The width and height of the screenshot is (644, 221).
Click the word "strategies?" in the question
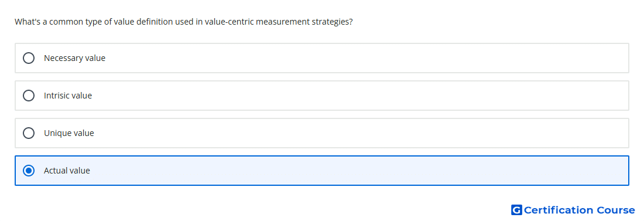[333, 22]
